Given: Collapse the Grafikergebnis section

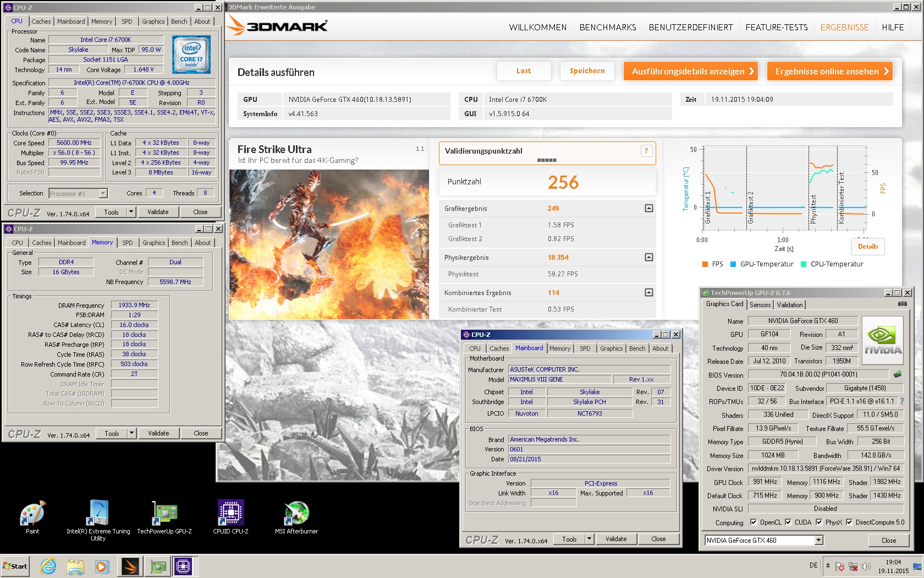Looking at the screenshot, I should click(649, 208).
